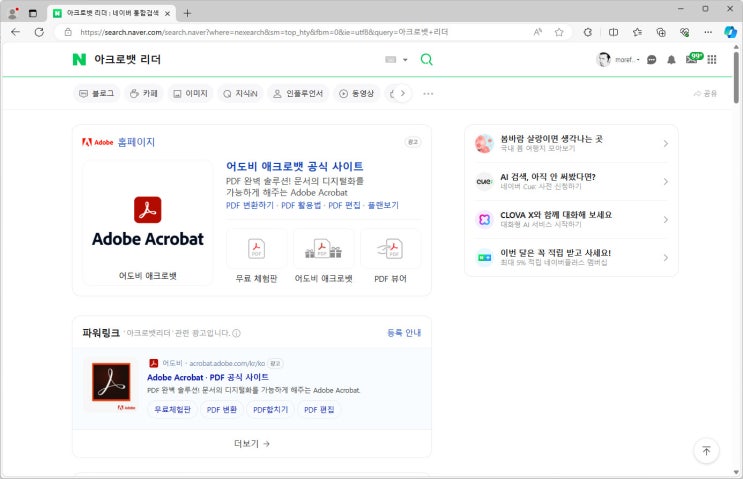The height and width of the screenshot is (479, 743).
Task: Click the 플랜보기 link
Action: click(383, 205)
